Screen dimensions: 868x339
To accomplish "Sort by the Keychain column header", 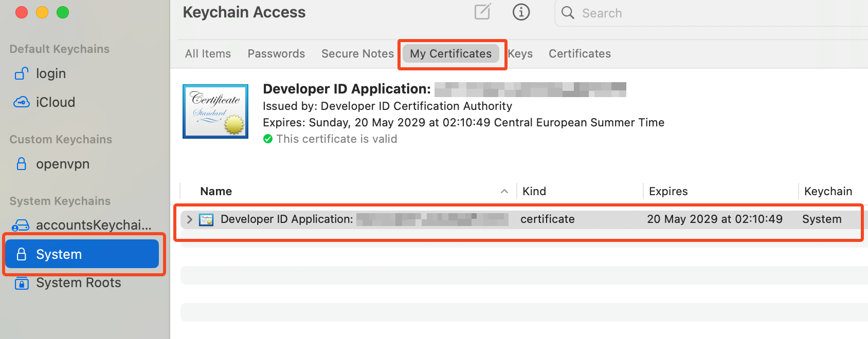I will (x=828, y=191).
